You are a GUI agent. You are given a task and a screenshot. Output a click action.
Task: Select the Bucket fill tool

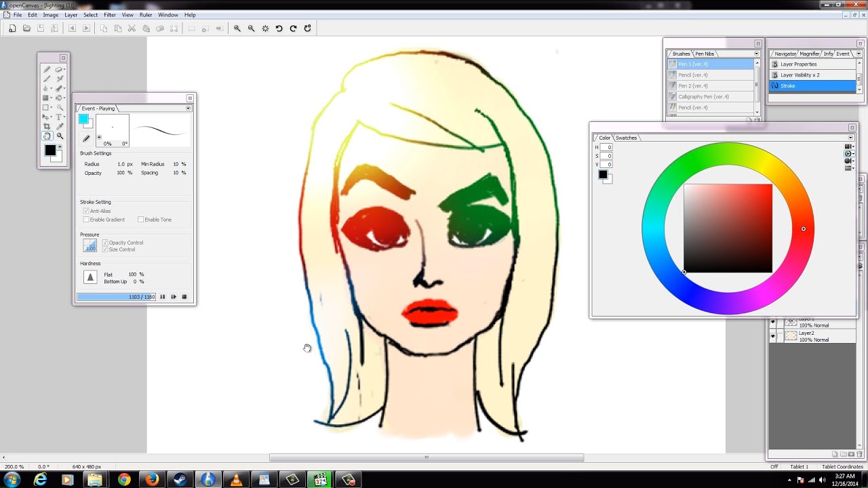58,98
